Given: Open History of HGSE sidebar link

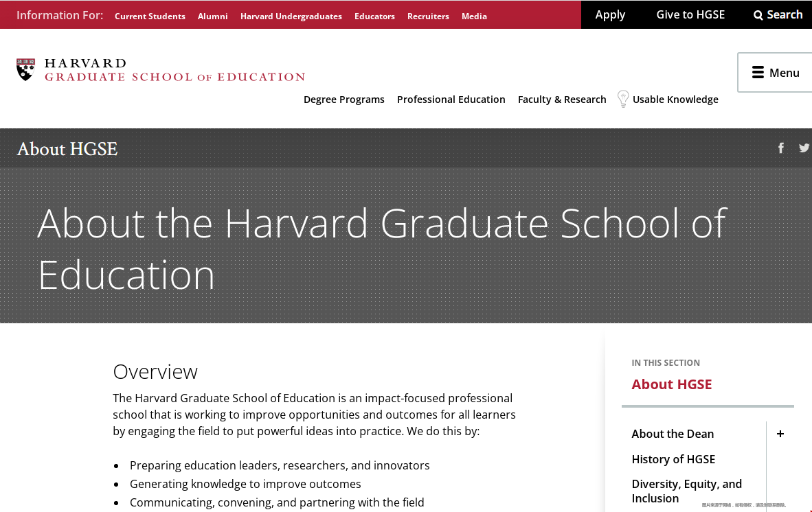Looking at the screenshot, I should pyautogui.click(x=673, y=459).
